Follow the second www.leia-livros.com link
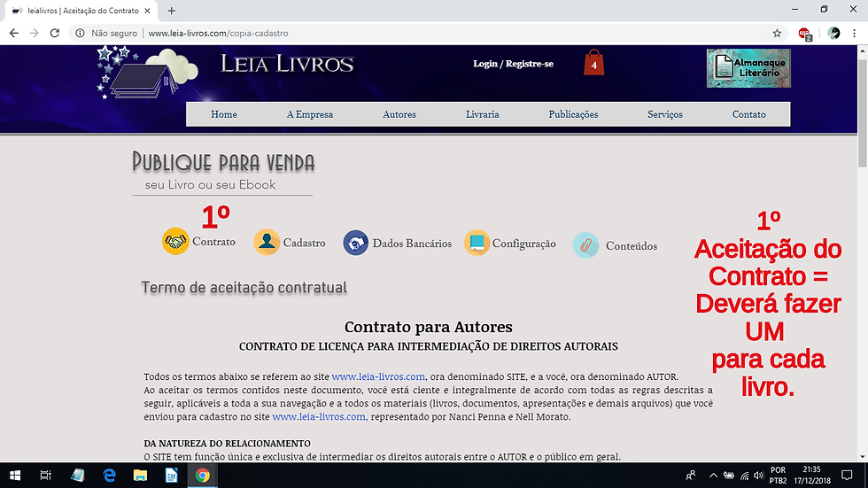 coord(319,416)
